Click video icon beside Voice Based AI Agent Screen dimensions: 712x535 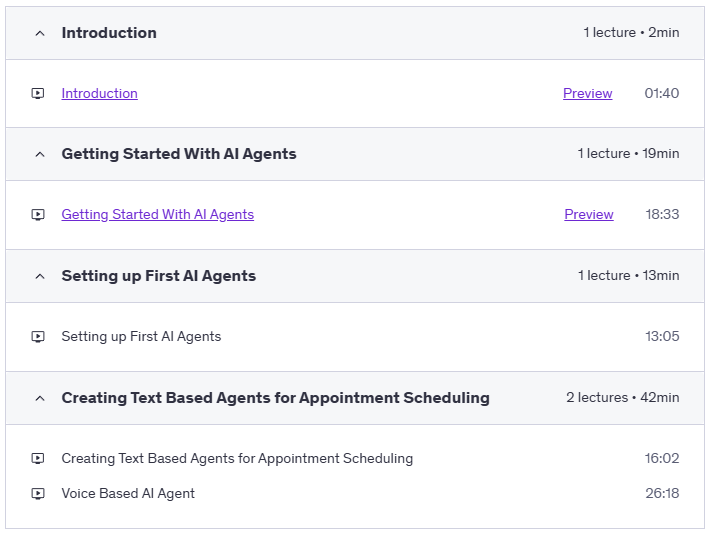[x=38, y=493]
